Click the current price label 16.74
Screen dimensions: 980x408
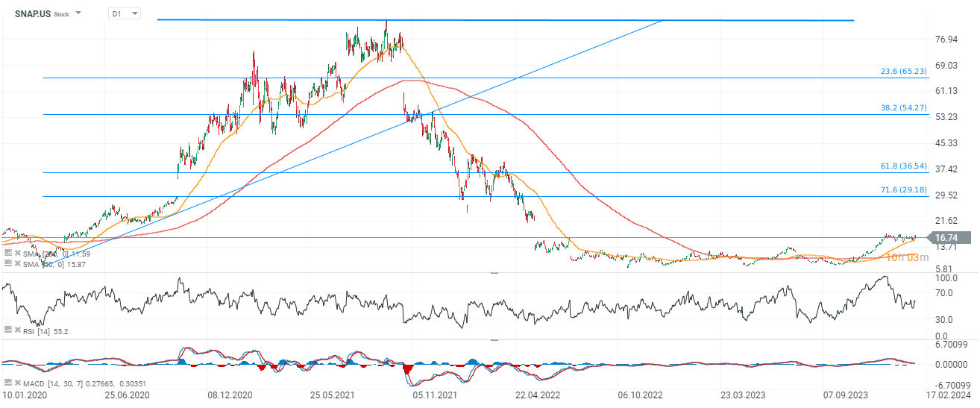[x=949, y=238]
